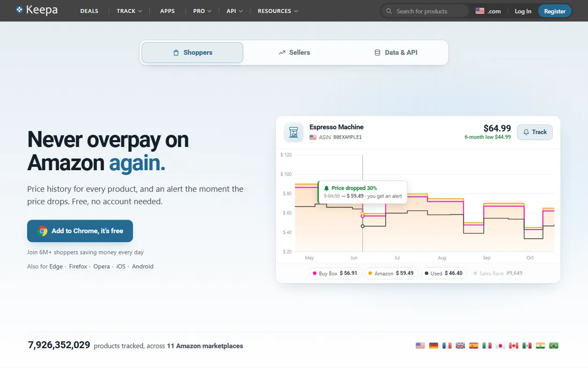Select the Italy marketplace flag

pyautogui.click(x=487, y=346)
